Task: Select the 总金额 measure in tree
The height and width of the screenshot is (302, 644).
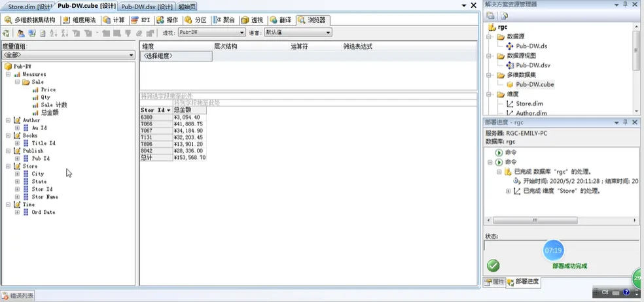Action: pyautogui.click(x=49, y=112)
